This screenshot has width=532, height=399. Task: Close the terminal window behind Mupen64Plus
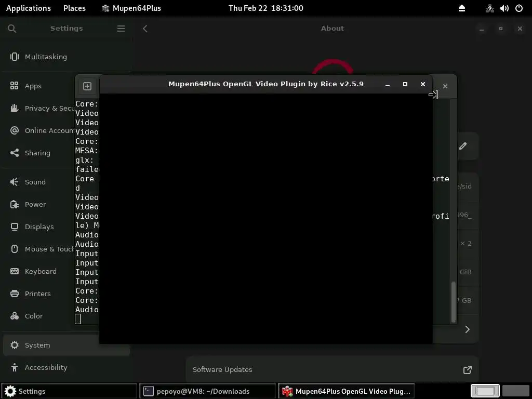[445, 87]
